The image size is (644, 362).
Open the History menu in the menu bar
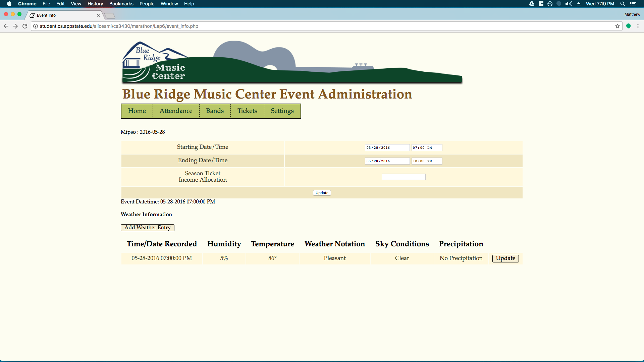(x=95, y=4)
